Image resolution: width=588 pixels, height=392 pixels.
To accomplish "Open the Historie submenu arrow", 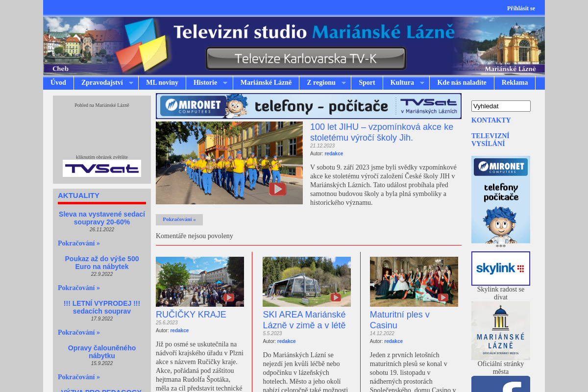I will point(225,83).
